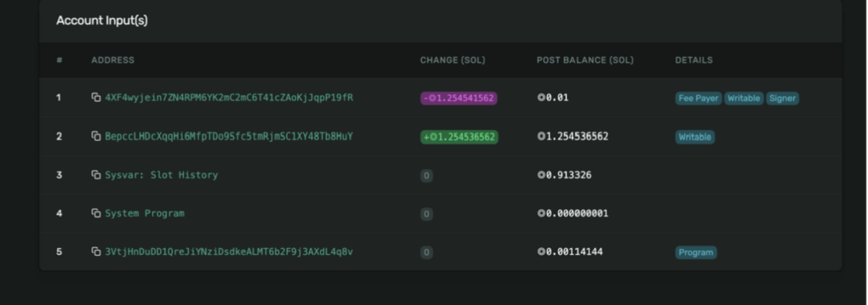
Task: Click the Signer badge in row 1
Action: coord(782,99)
